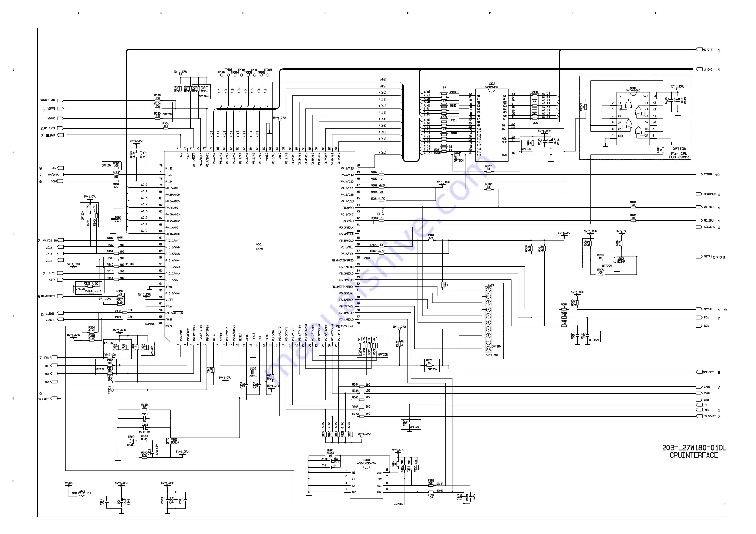Click the WR_EMU port label

coord(709,207)
